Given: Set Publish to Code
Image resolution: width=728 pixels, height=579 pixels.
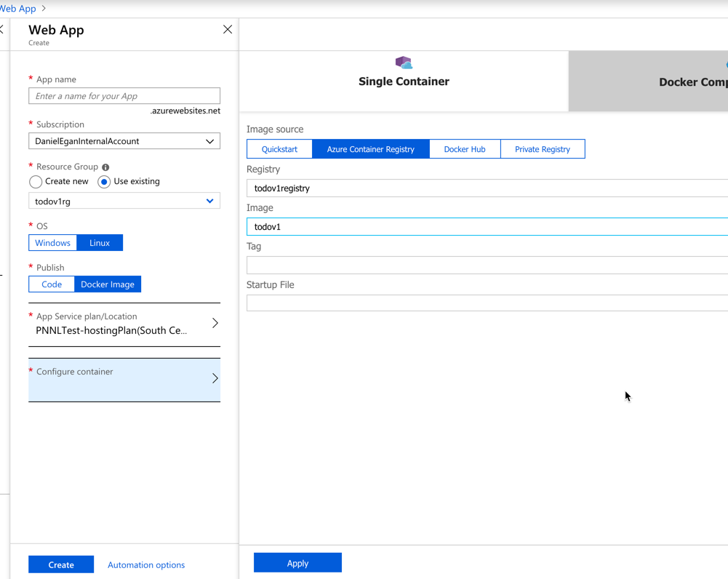Looking at the screenshot, I should tap(52, 284).
